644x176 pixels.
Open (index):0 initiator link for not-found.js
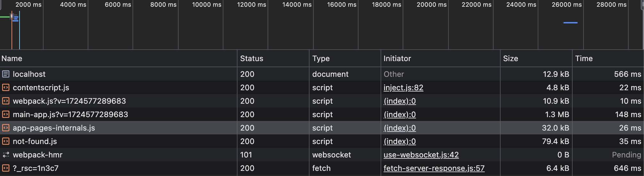pyautogui.click(x=399, y=141)
